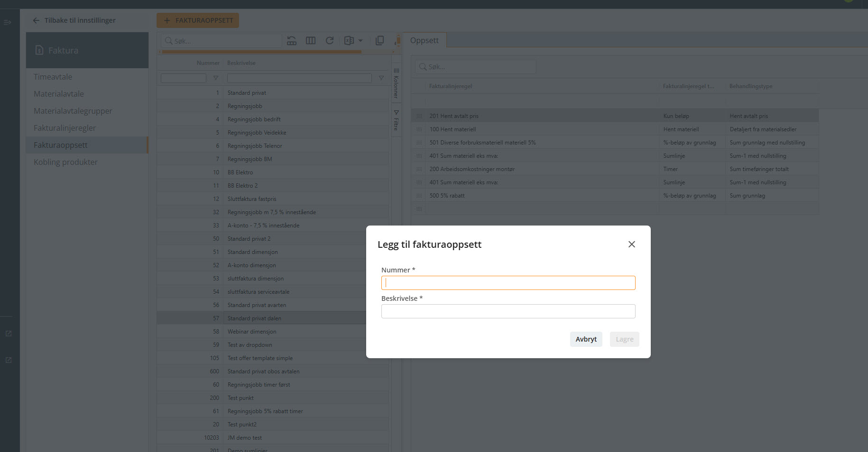Click the refresh icon in list toolbar
868x452 pixels.
coord(330,41)
